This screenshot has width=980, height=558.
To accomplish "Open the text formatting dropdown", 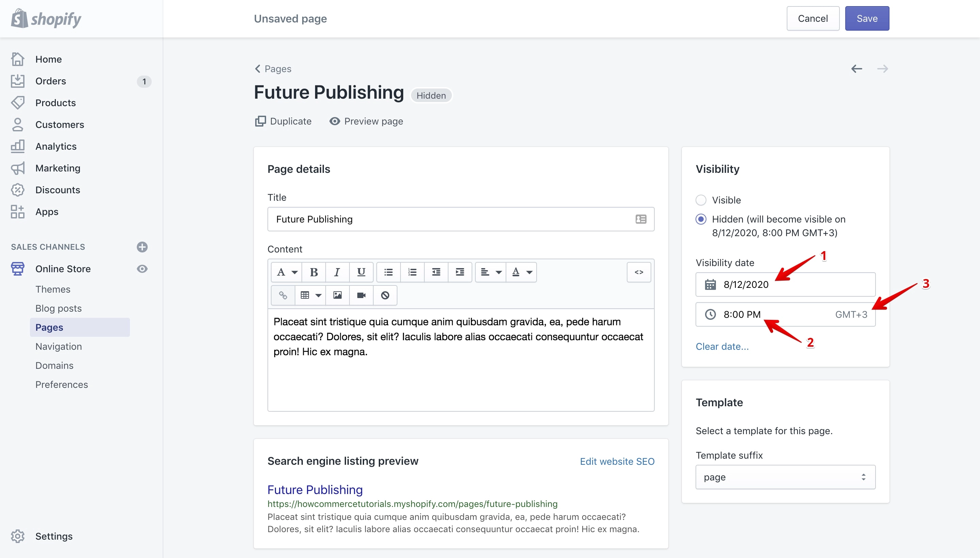I will [x=287, y=272].
